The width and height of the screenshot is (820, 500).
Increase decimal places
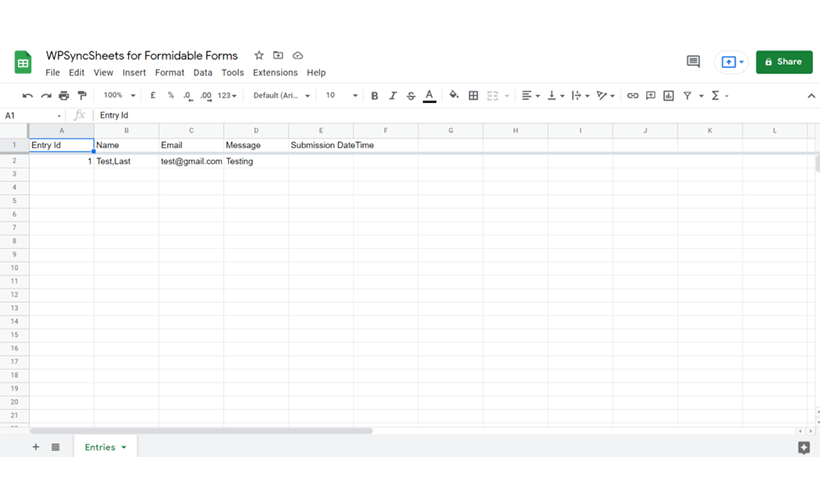point(206,96)
